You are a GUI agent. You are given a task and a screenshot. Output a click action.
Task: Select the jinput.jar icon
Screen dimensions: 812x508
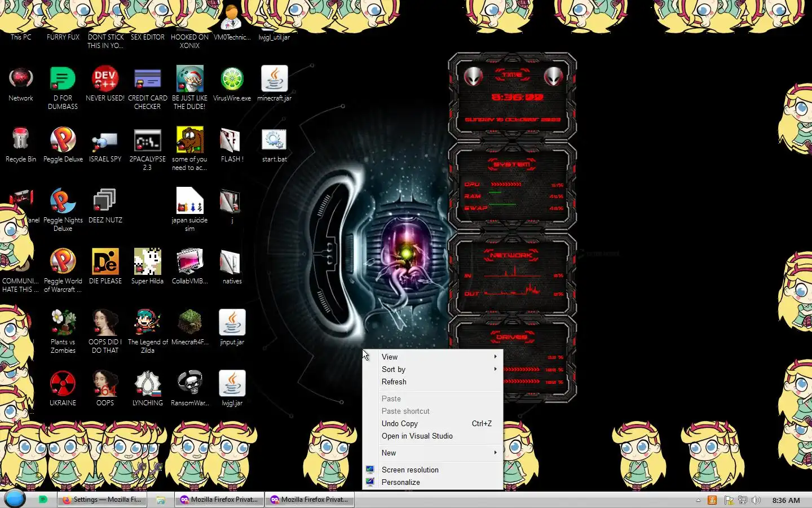pos(232,327)
